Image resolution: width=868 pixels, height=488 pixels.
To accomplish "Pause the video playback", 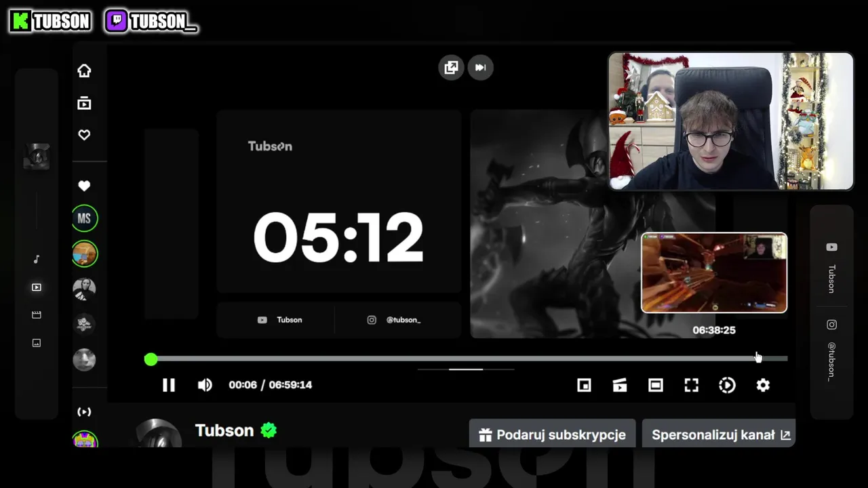I will point(169,385).
